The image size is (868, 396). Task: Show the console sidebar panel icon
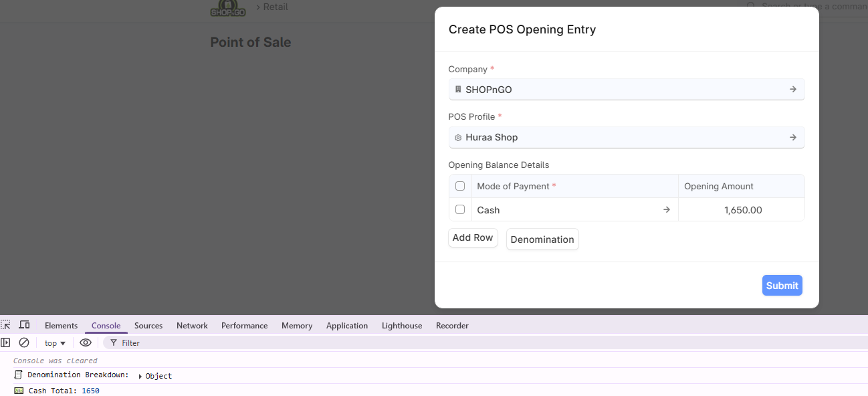tap(5, 342)
